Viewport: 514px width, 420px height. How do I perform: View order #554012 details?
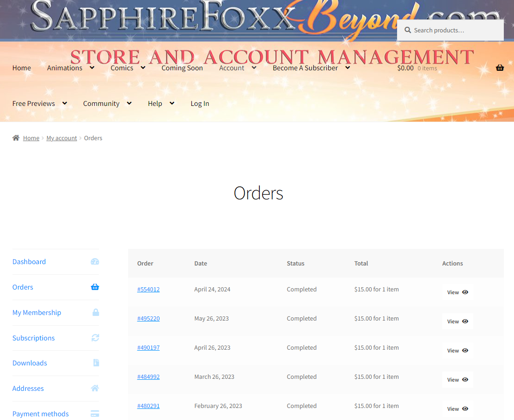pyautogui.click(x=457, y=292)
